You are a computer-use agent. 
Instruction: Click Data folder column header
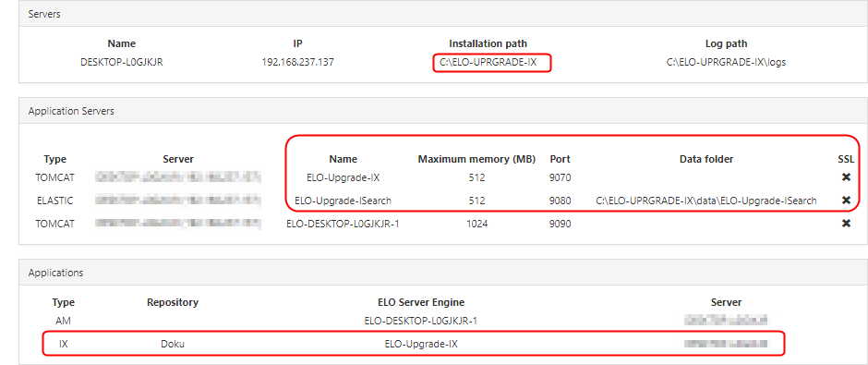click(x=706, y=159)
